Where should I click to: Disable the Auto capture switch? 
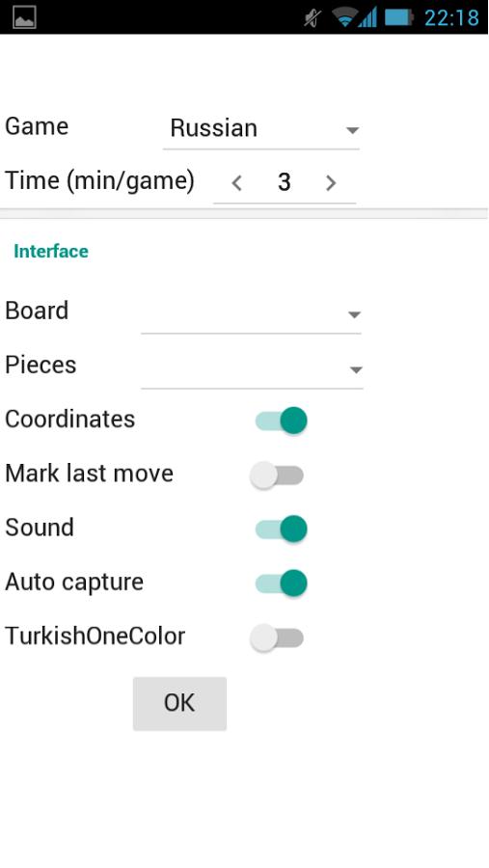pyautogui.click(x=281, y=583)
